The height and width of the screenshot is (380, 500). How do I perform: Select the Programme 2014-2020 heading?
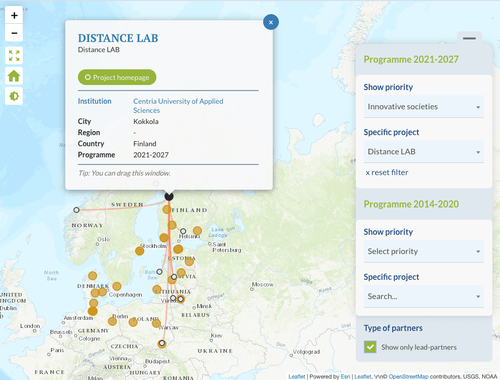point(411,204)
